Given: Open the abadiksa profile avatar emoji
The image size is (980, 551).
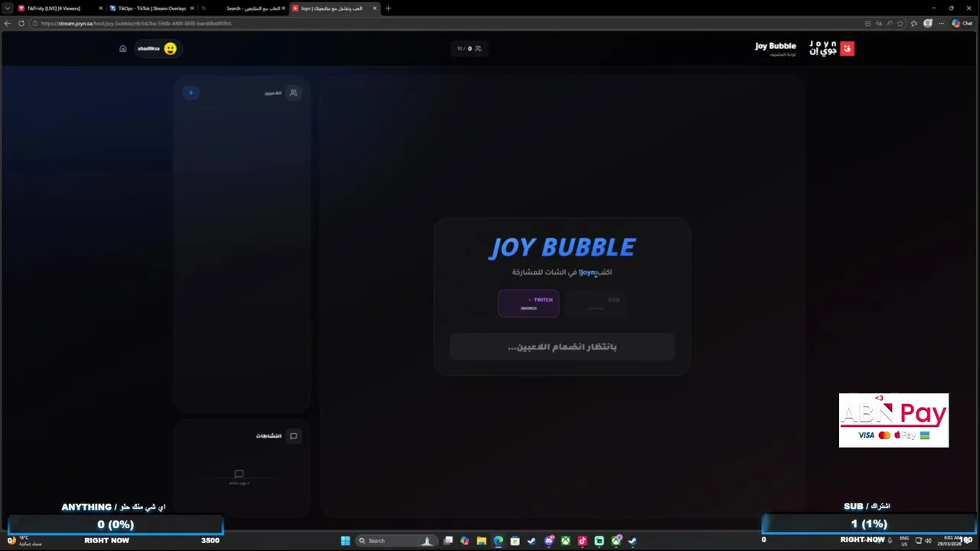Looking at the screenshot, I should [x=170, y=48].
